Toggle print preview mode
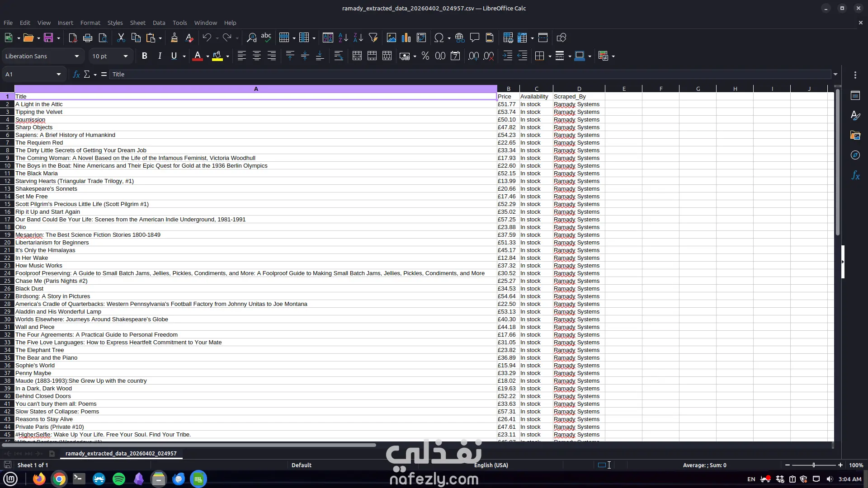This screenshot has height=488, width=868. tap(103, 38)
